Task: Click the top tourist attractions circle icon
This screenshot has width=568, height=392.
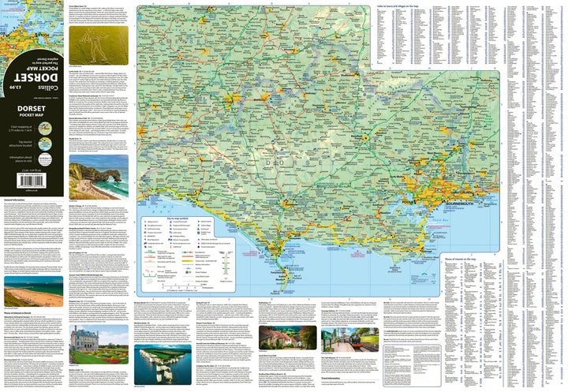Action: pyautogui.click(x=45, y=144)
